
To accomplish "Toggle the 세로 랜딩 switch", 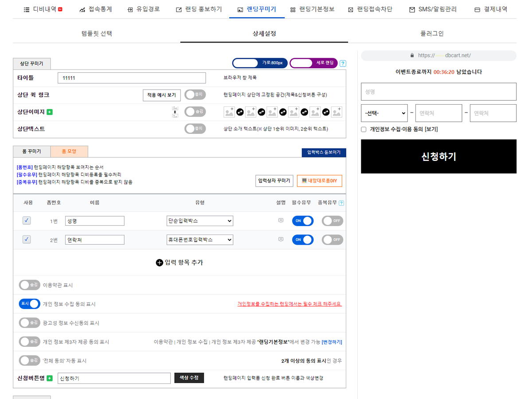I will pyautogui.click(x=314, y=63).
